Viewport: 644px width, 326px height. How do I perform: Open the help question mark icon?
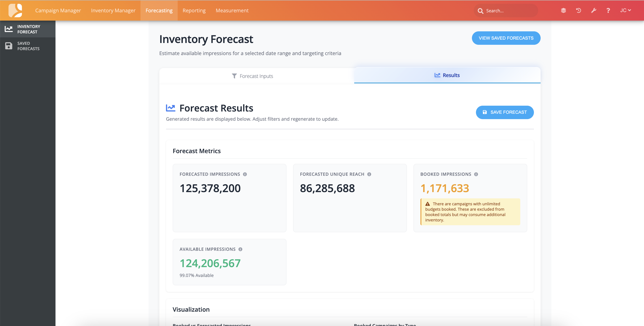608,11
